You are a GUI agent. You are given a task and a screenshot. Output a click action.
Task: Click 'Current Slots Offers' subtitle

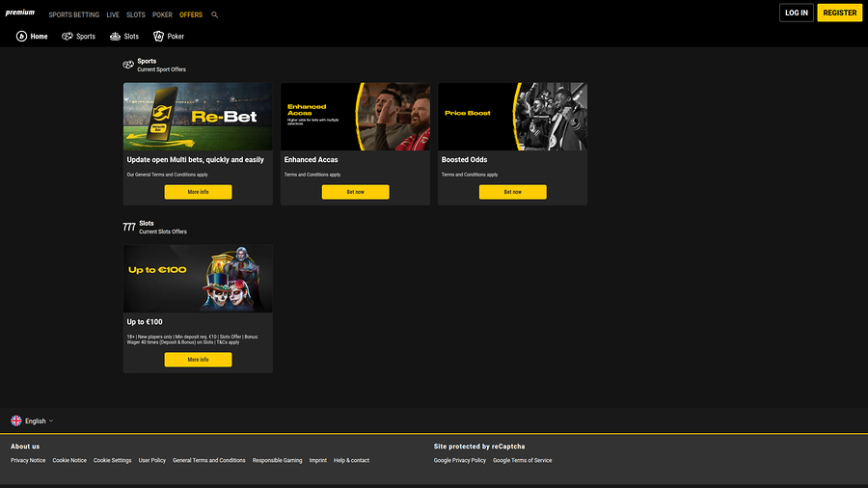click(163, 231)
